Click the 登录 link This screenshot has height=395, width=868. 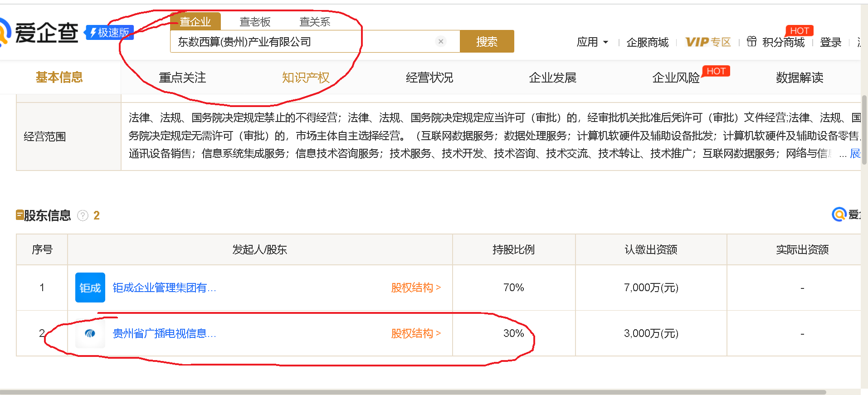pos(831,42)
